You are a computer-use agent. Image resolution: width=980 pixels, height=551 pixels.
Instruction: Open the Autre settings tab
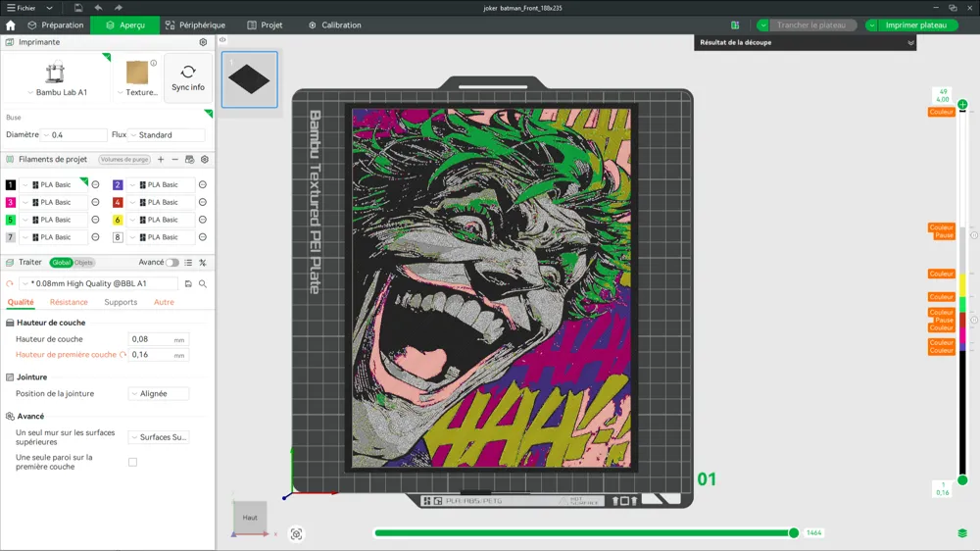coord(164,302)
